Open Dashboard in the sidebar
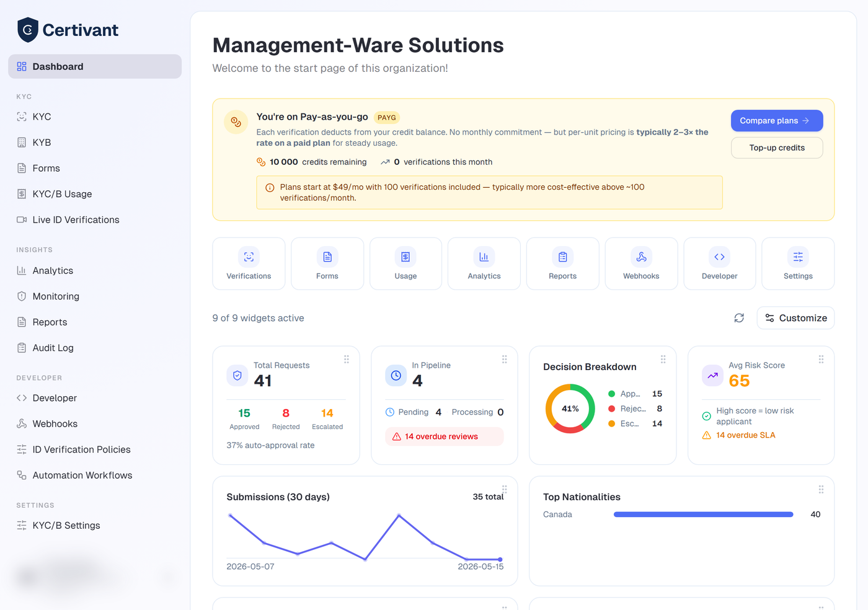This screenshot has width=868, height=610. click(x=95, y=66)
